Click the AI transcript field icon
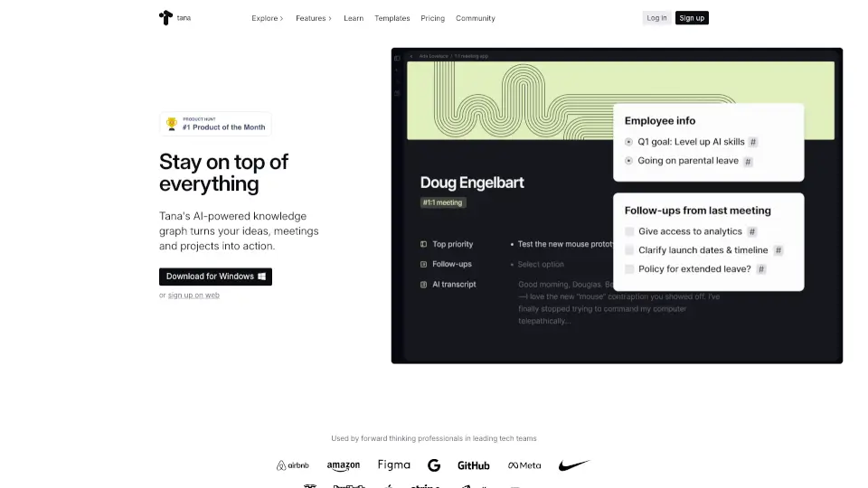The height and width of the screenshot is (488, 868). pos(423,285)
